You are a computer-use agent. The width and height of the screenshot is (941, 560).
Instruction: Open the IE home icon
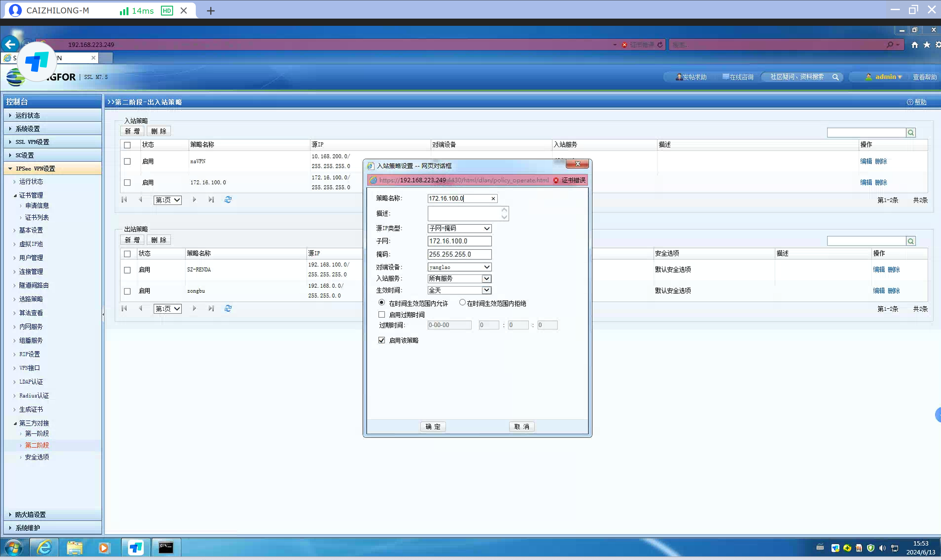(x=914, y=45)
